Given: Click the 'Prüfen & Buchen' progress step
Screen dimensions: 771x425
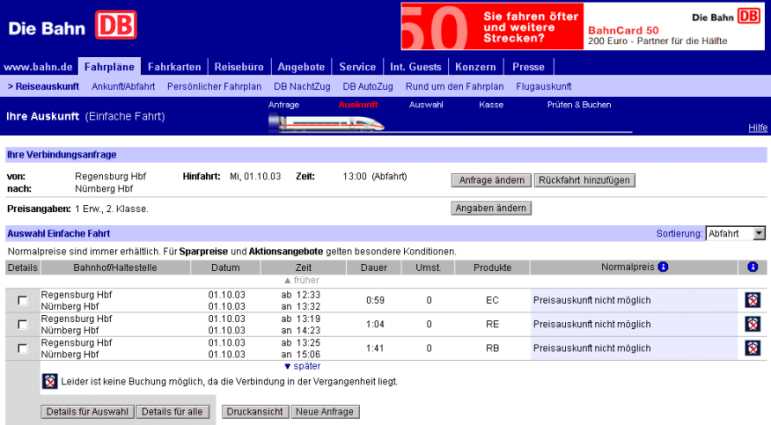Looking at the screenshot, I should [579, 105].
